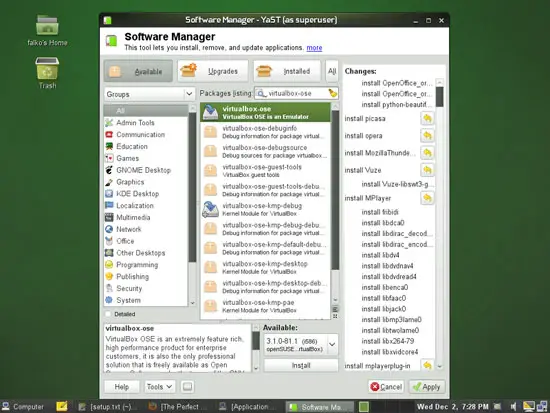Select the Communication group

point(146,134)
